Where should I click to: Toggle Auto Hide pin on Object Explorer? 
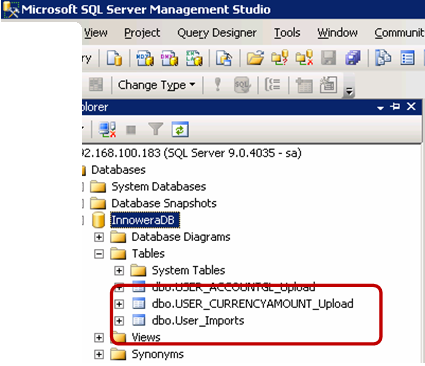[395, 106]
